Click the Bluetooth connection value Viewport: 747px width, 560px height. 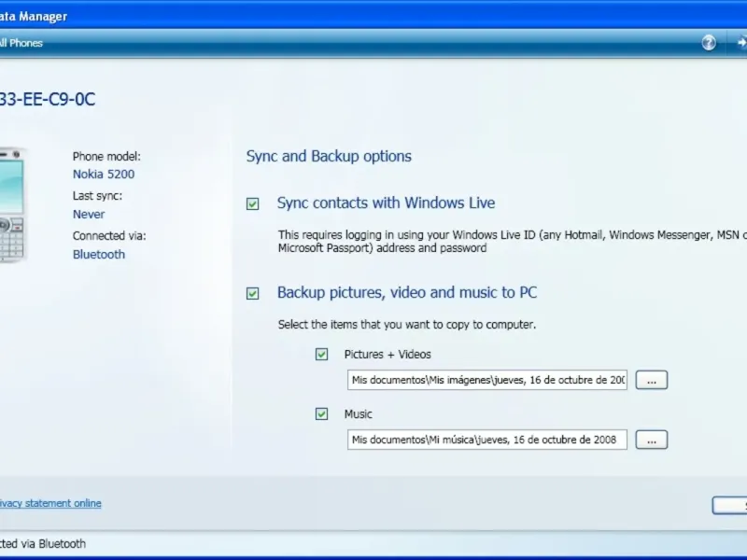99,254
